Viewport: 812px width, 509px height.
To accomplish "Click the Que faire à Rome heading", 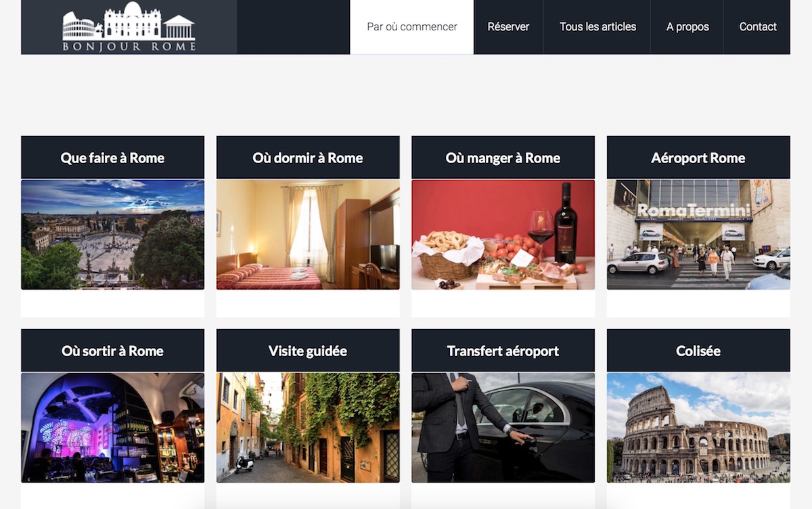I will (x=112, y=158).
